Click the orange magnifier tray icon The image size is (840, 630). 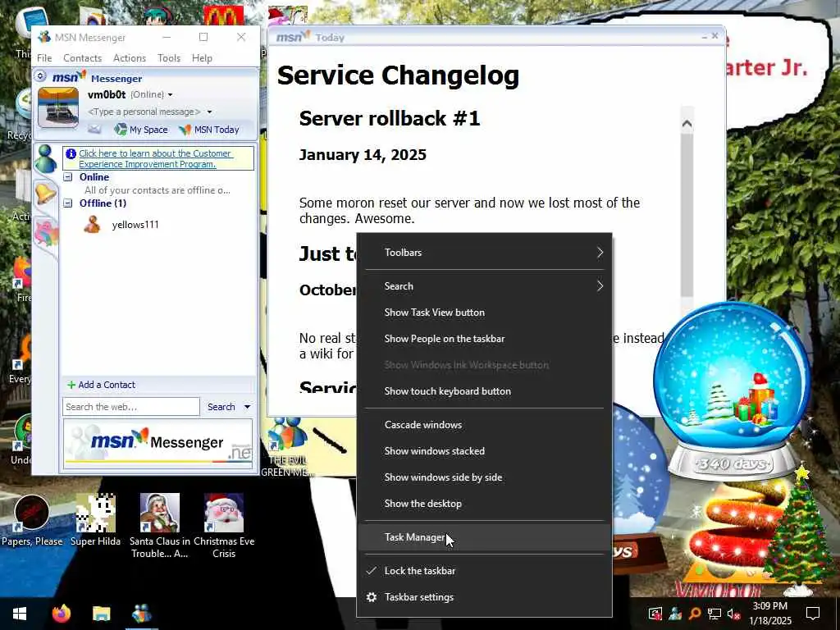[694, 614]
